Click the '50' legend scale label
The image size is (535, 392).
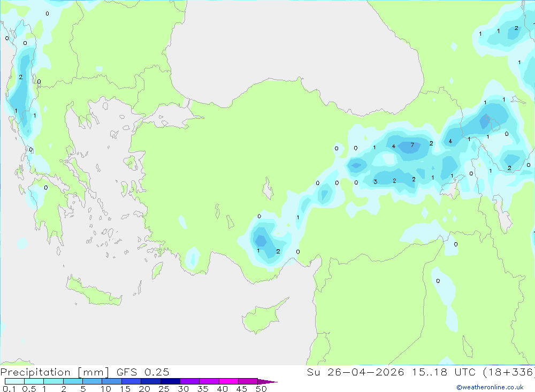point(262,389)
